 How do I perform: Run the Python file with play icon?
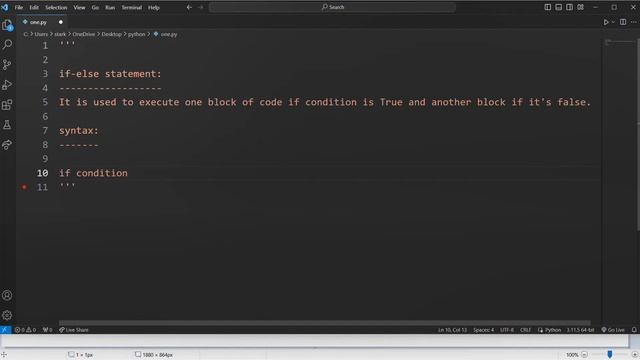coord(606,22)
